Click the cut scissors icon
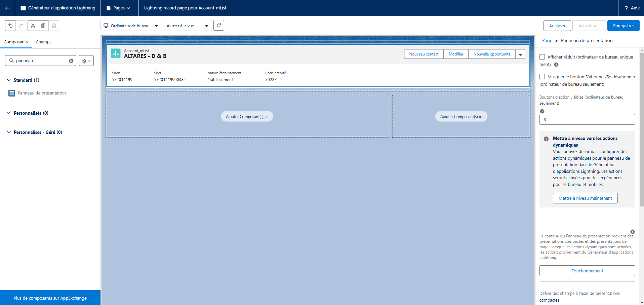This screenshot has width=644, height=305. (33, 26)
